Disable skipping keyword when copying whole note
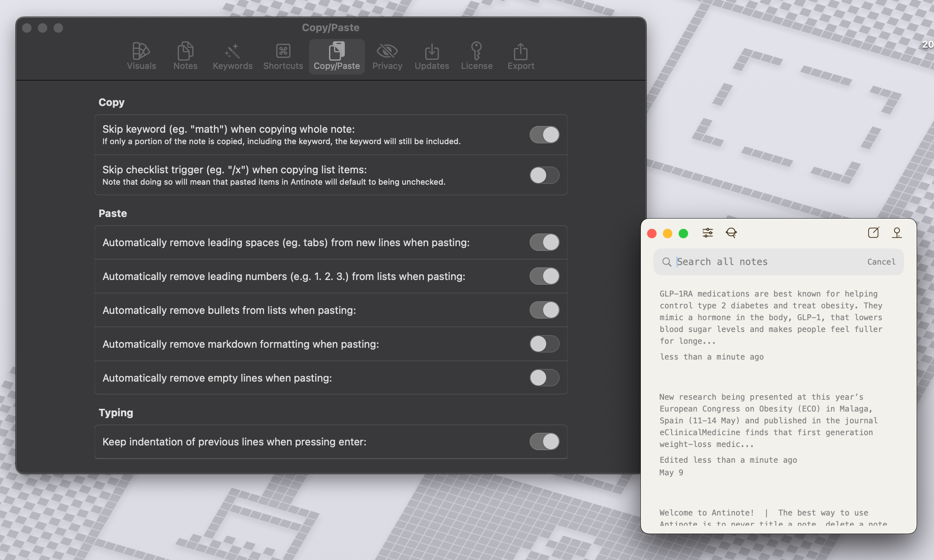 [x=544, y=134]
